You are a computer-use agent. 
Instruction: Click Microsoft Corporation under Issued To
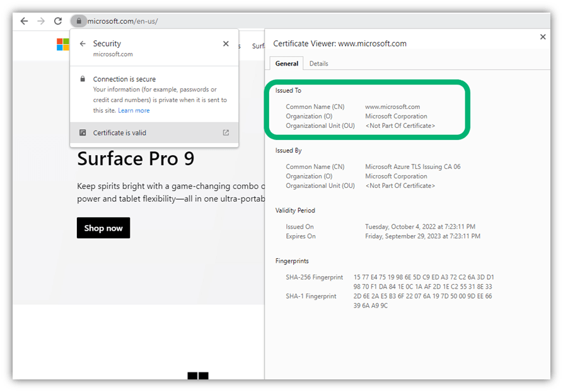pyautogui.click(x=396, y=117)
